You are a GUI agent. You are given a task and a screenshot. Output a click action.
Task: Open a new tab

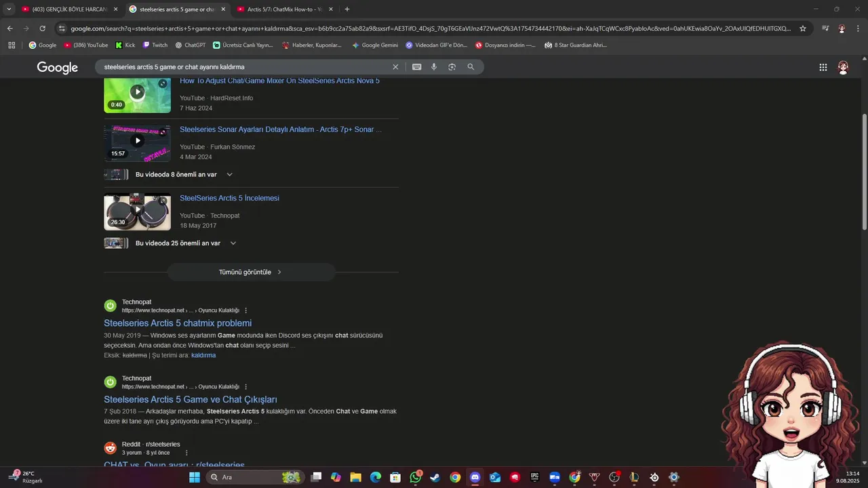pos(347,9)
